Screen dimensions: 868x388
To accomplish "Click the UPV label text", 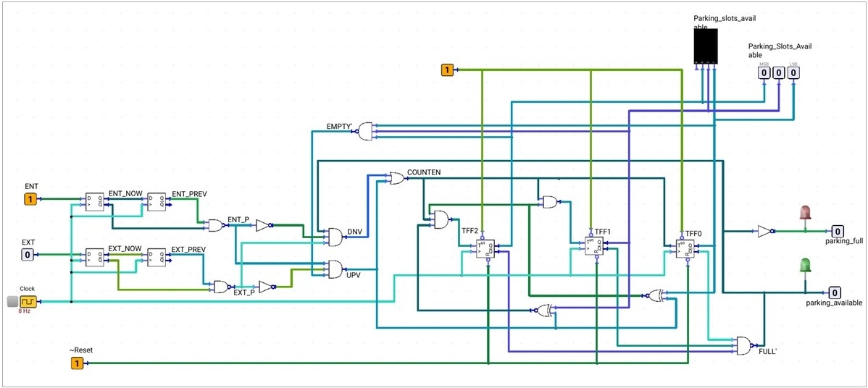I will point(353,274).
